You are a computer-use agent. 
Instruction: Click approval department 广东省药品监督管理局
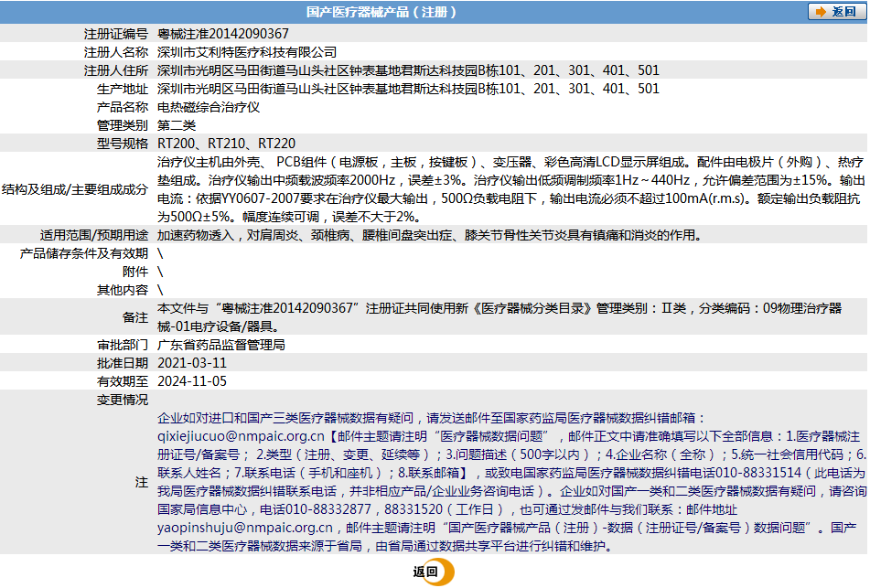click(221, 345)
